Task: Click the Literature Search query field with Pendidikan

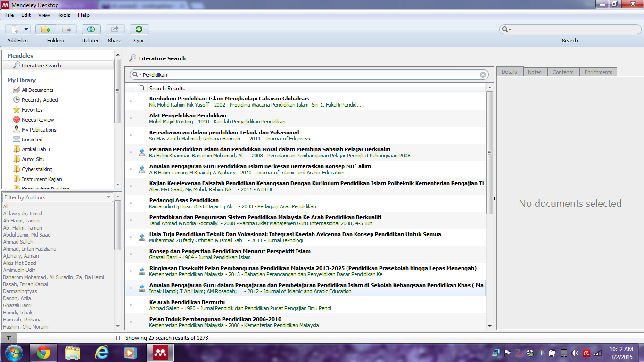Action: tap(310, 74)
